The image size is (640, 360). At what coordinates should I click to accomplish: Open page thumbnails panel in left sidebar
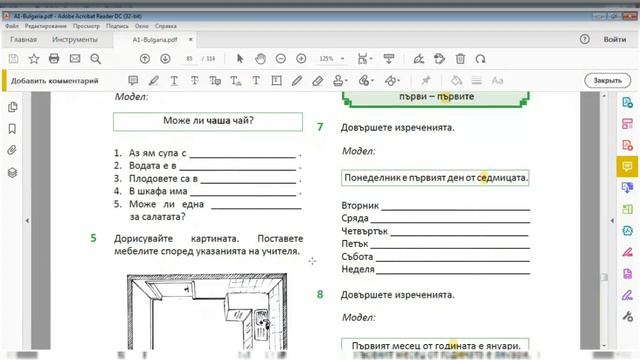click(x=12, y=107)
